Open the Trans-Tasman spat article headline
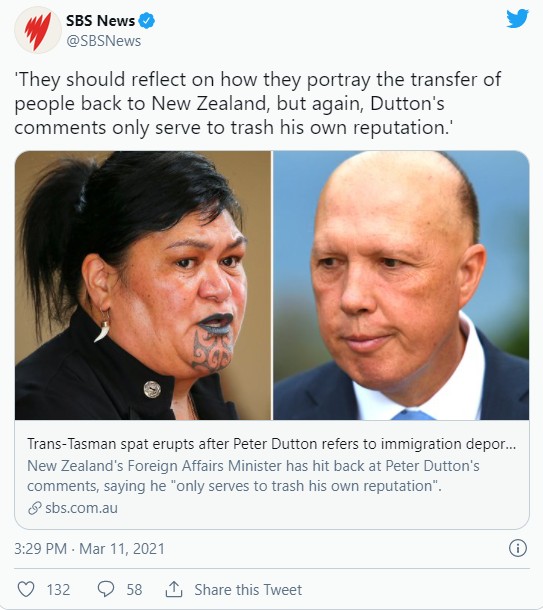Image resolution: width=543 pixels, height=610 pixels. point(272,444)
